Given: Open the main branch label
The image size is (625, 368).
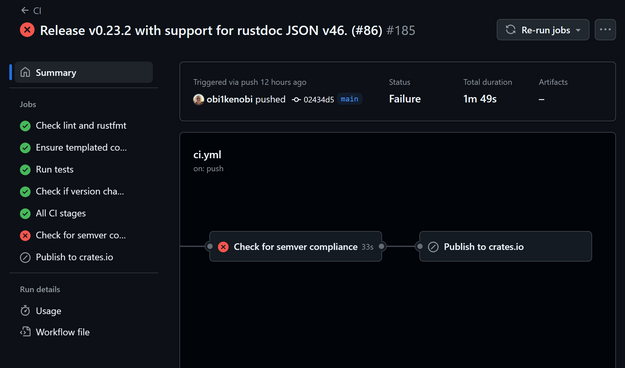Looking at the screenshot, I should point(350,99).
